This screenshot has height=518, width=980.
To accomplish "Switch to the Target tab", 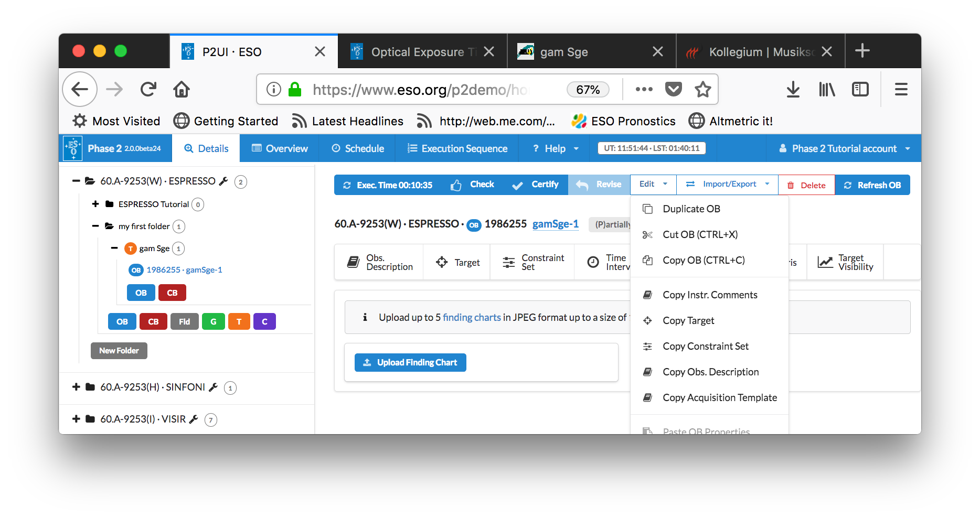I will coord(457,262).
